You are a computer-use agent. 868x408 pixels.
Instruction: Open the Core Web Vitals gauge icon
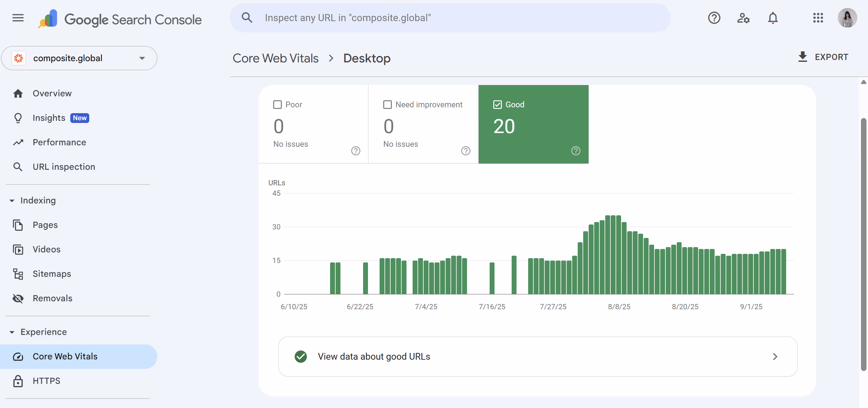coord(19,356)
